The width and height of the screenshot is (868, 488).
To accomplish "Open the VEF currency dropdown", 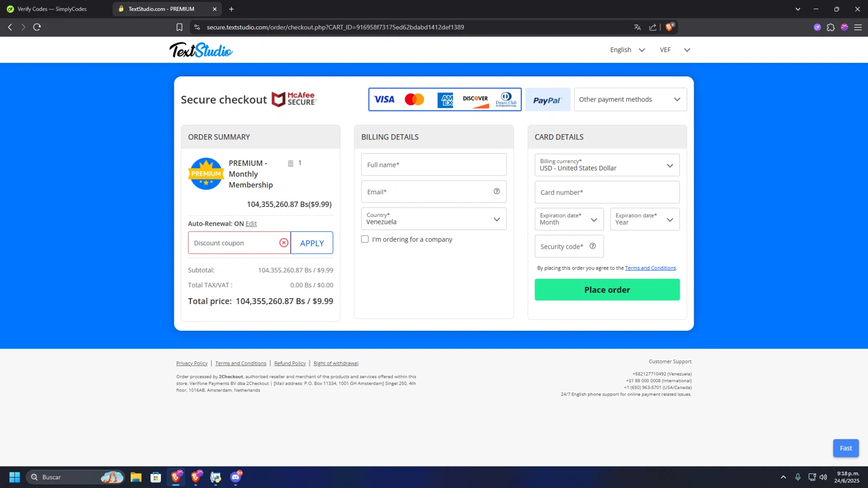I will 675,50.
